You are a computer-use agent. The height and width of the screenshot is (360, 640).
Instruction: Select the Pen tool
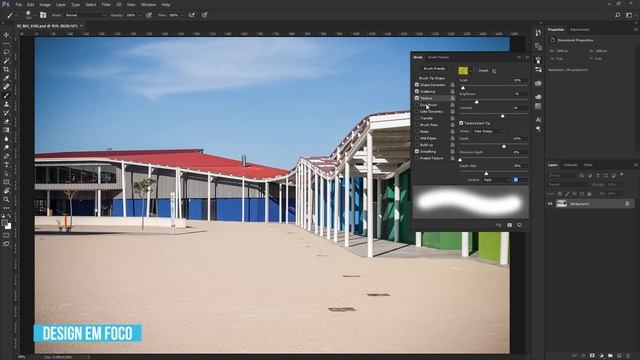coord(6,156)
